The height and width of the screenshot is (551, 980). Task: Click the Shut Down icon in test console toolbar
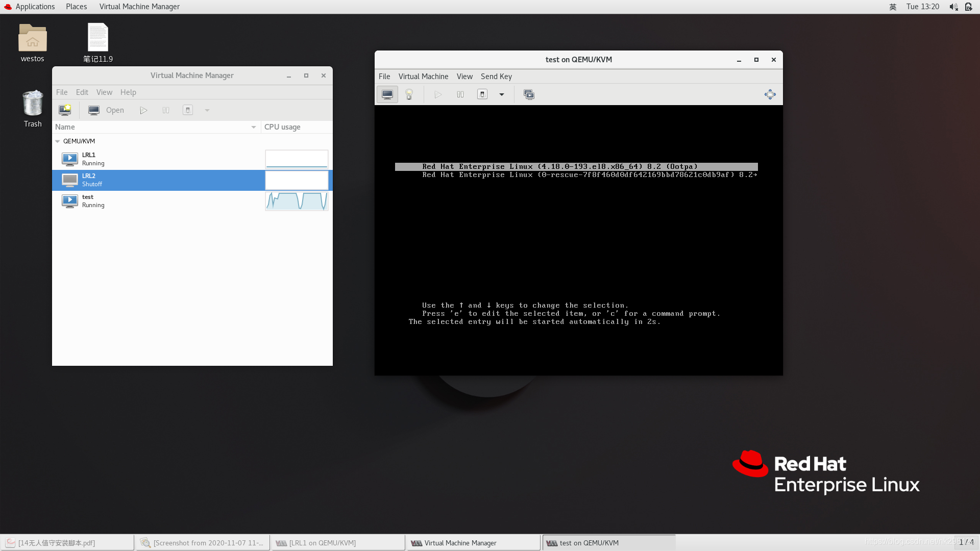[482, 94]
